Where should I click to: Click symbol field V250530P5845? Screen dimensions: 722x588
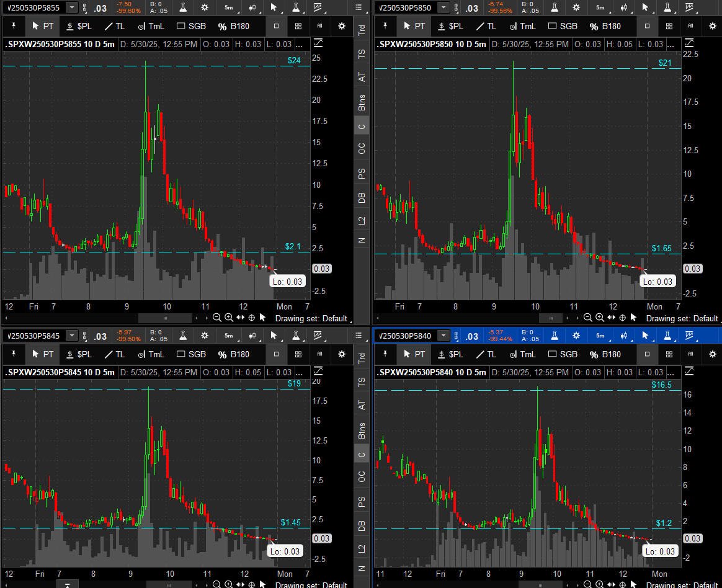34,336
